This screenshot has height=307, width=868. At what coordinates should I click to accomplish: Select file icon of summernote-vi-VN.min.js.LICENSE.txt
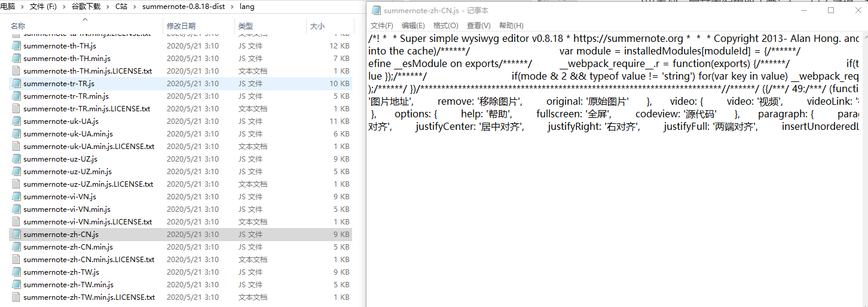(16, 222)
